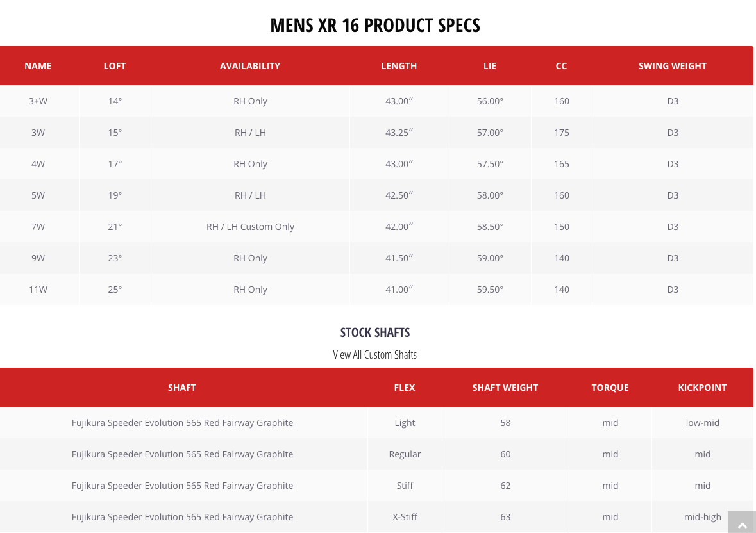The height and width of the screenshot is (533, 756).
Task: Click the FLEX column header
Action: coord(405,388)
